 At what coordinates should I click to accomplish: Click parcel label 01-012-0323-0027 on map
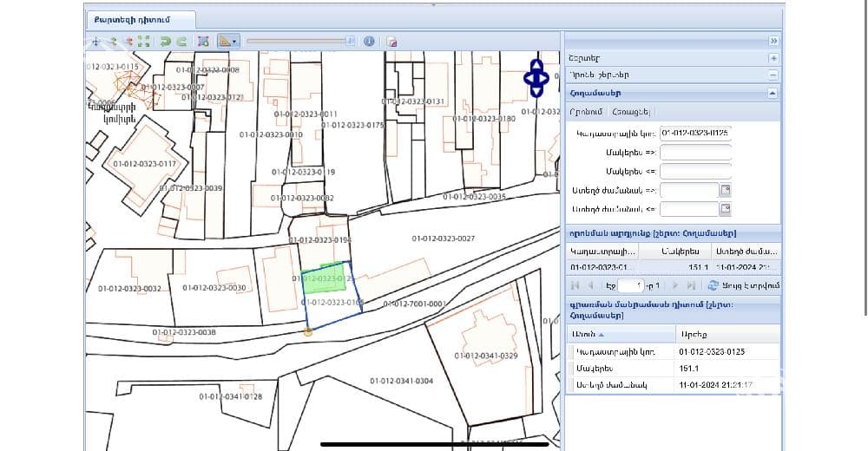pyautogui.click(x=444, y=239)
